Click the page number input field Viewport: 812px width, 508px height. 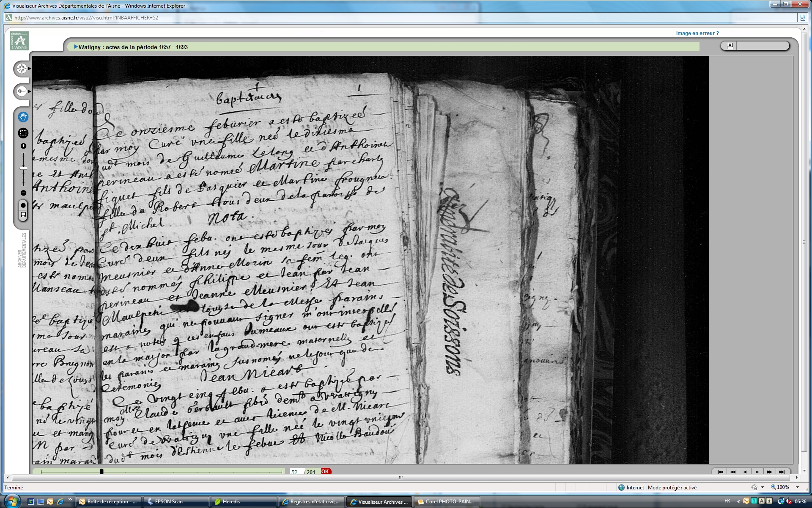[x=296, y=472]
